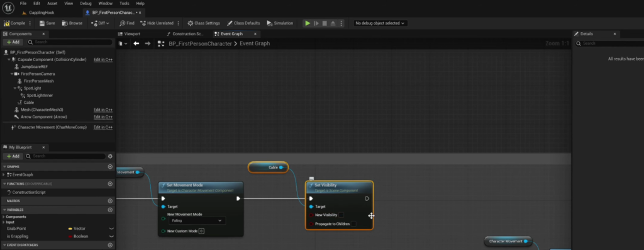This screenshot has height=250, width=644.
Task: Open the Edit menu
Action: pyautogui.click(x=36, y=3)
